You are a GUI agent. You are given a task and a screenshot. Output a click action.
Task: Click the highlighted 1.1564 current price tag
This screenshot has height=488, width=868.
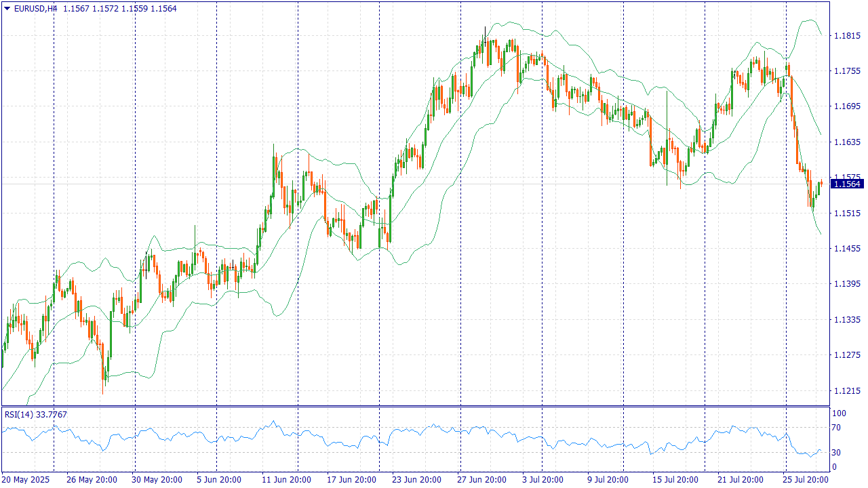(847, 184)
